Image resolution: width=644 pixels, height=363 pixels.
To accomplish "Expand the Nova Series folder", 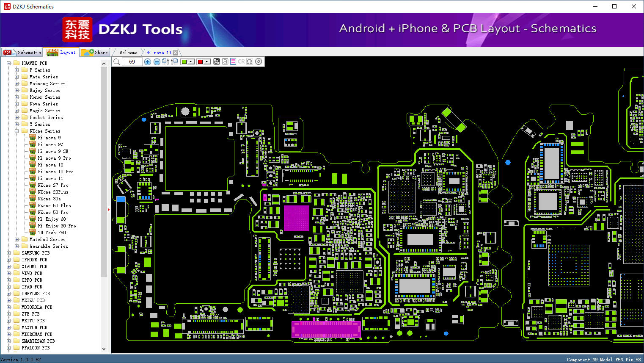I will coord(17,104).
